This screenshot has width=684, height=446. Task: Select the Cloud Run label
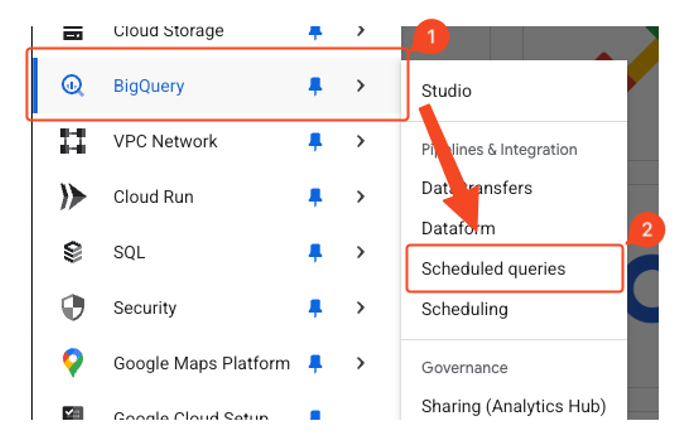point(154,197)
